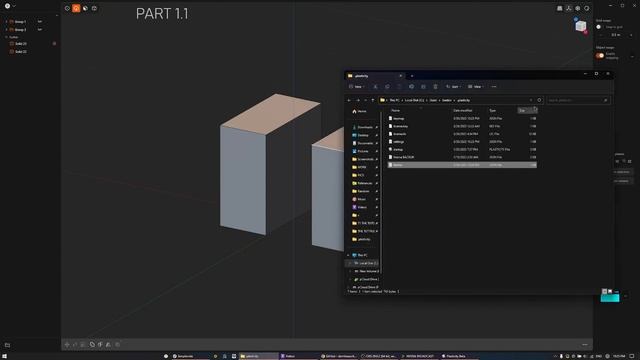
Task: Click Name column header
Action: pyautogui.click(x=396, y=111)
